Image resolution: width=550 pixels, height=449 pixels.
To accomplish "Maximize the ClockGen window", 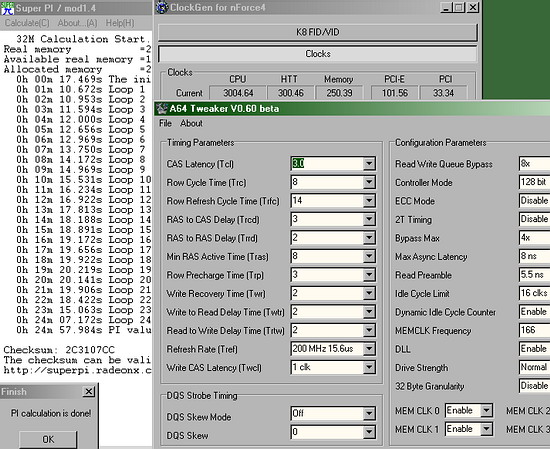I will (459, 7).
